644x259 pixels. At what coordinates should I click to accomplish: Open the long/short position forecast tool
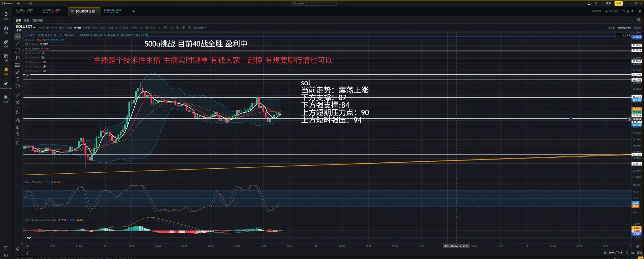pos(18,65)
